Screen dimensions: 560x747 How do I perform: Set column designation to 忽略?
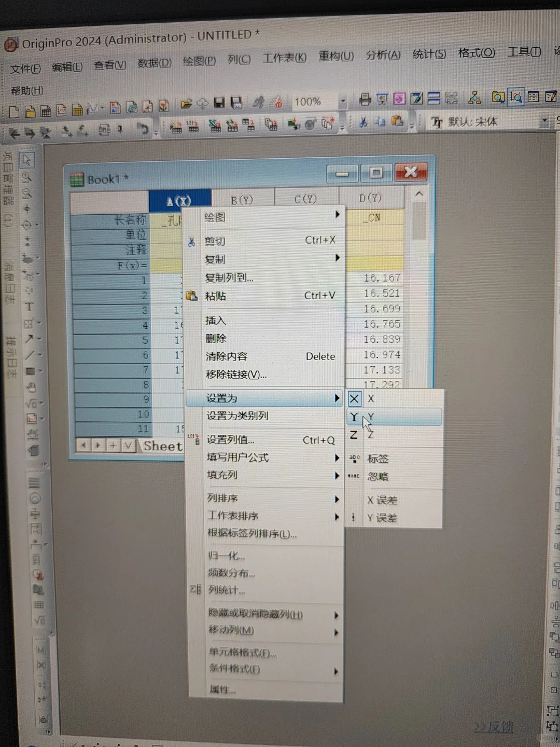pos(394,476)
